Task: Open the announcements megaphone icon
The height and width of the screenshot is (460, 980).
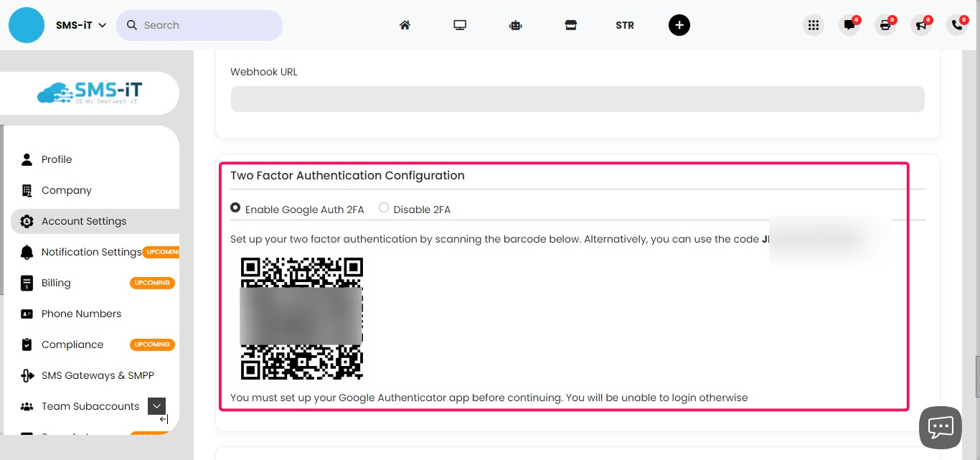Action: tap(921, 24)
